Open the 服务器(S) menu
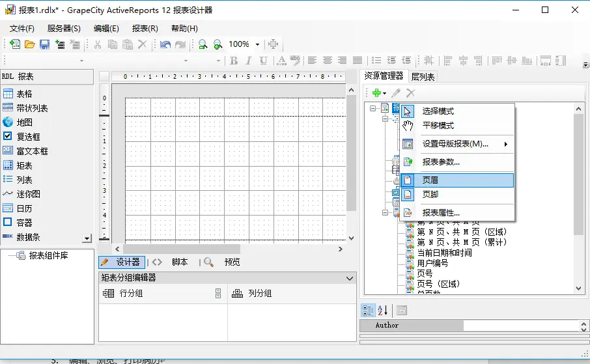Screen dimensions: 590x364 point(64,29)
